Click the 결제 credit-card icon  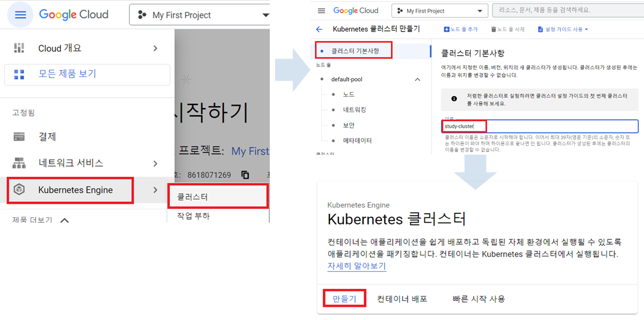tap(19, 136)
